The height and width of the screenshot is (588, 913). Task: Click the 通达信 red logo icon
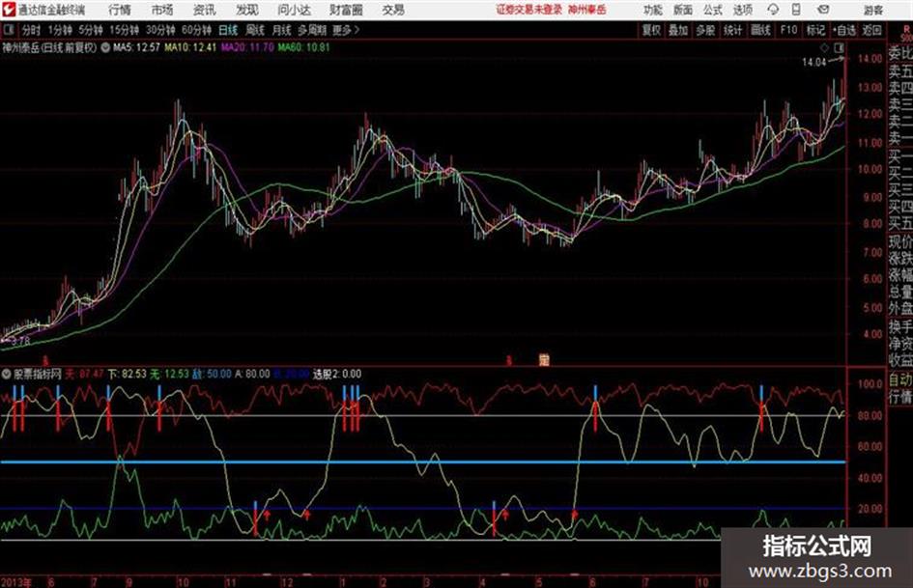(x=8, y=10)
